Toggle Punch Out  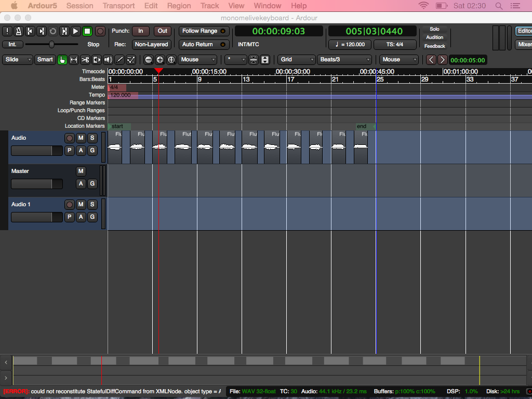[x=162, y=31]
